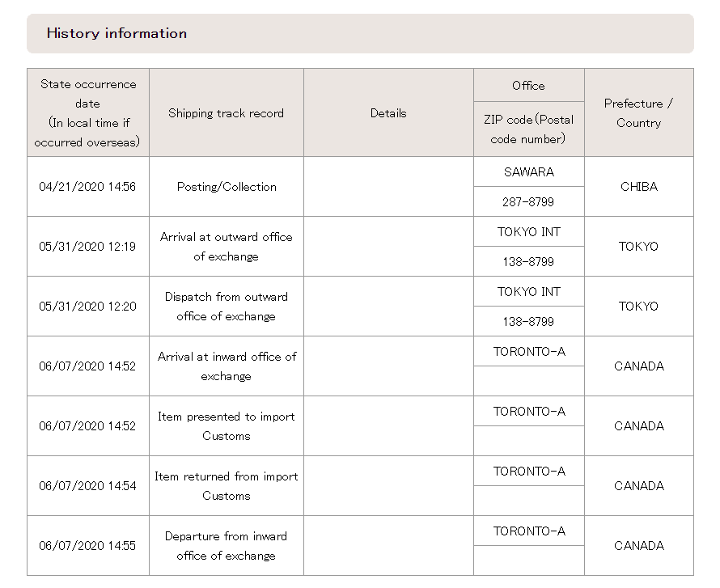This screenshot has width=720, height=588.
Task: Click the Details column header
Action: (x=388, y=113)
